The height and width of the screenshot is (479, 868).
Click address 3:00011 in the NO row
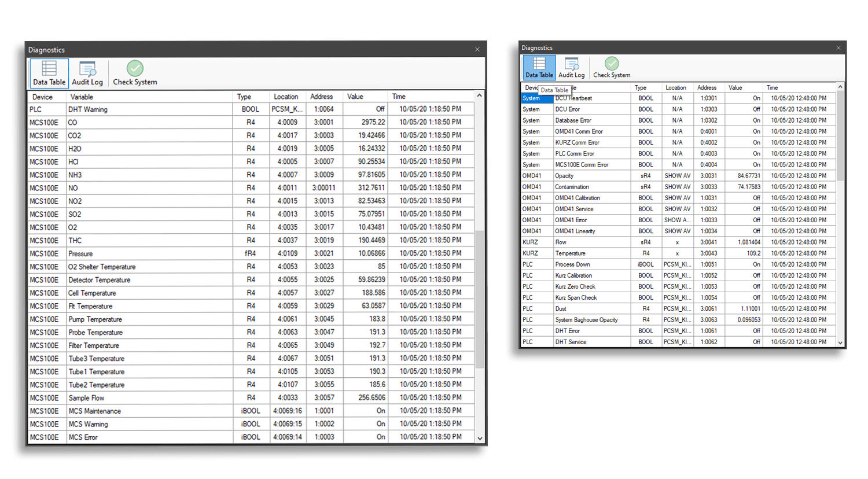tap(324, 188)
